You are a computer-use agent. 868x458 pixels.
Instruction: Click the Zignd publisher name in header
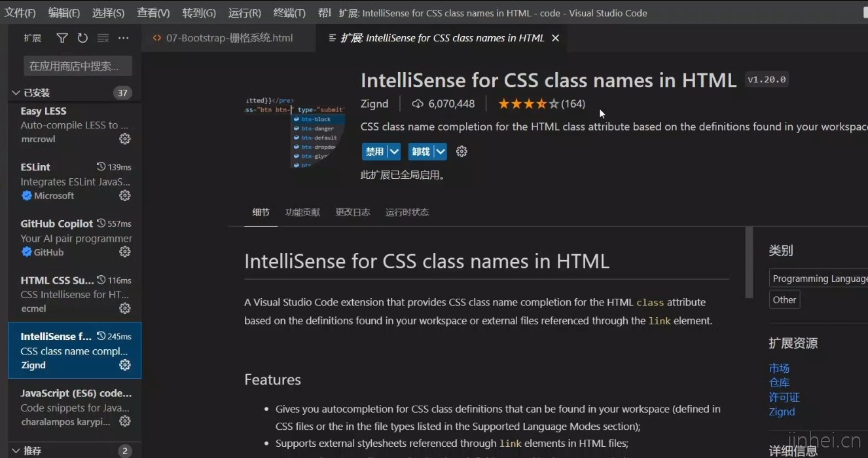point(374,104)
